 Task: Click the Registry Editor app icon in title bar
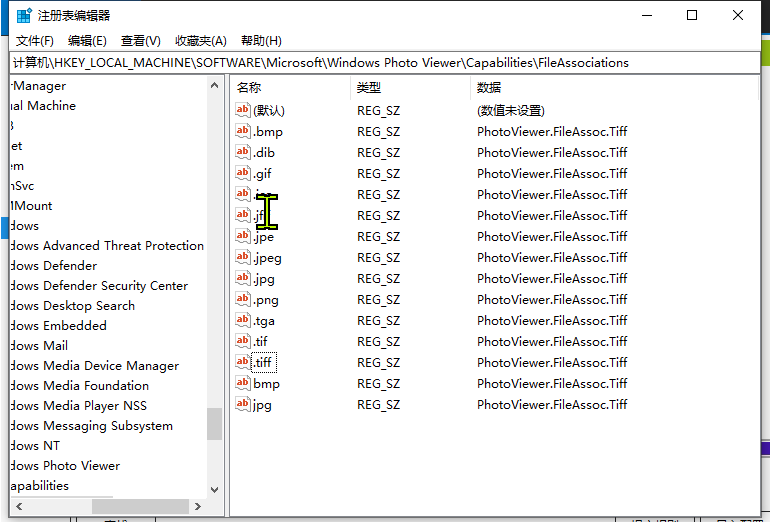(x=24, y=16)
